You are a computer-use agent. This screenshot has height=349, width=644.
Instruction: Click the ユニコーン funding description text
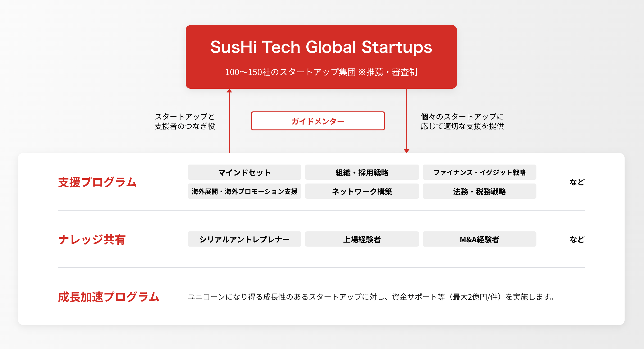click(x=371, y=297)
